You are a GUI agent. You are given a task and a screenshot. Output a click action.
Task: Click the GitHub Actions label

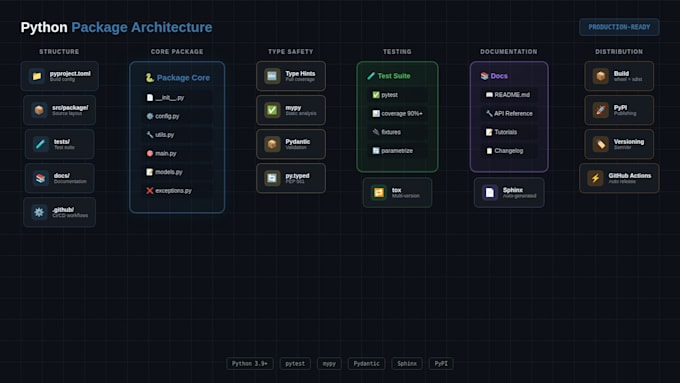point(630,175)
